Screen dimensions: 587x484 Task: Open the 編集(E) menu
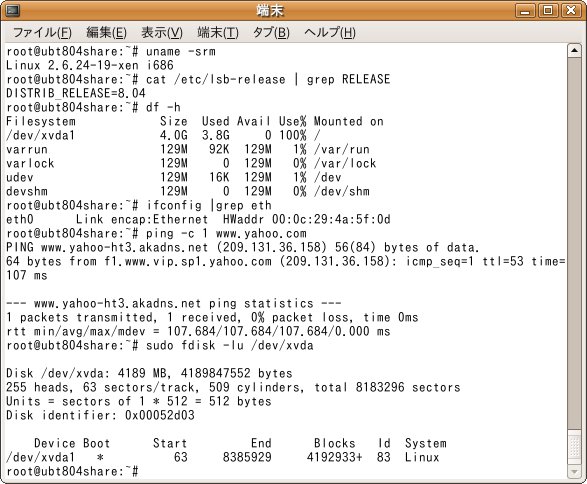(106, 33)
